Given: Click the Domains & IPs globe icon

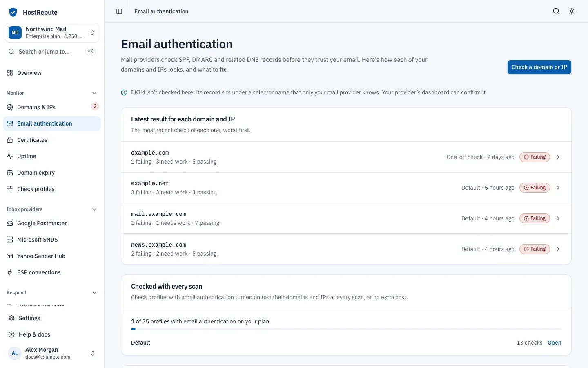Looking at the screenshot, I should click(10, 107).
